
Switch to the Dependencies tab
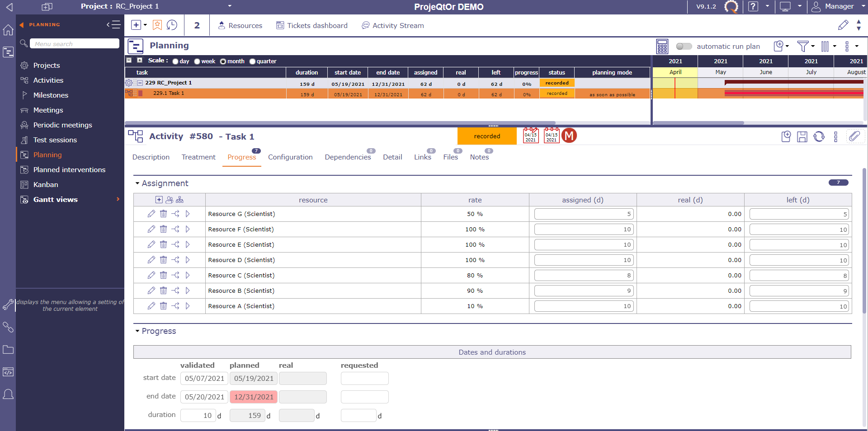347,157
